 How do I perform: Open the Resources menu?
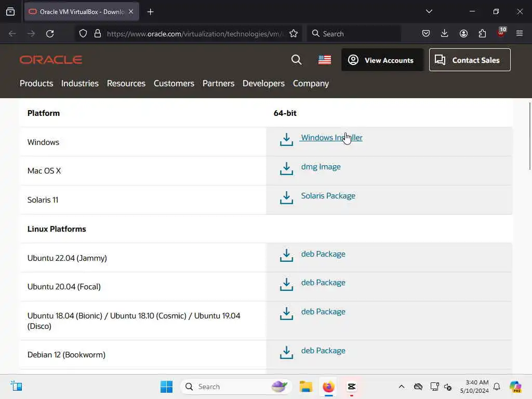click(126, 84)
